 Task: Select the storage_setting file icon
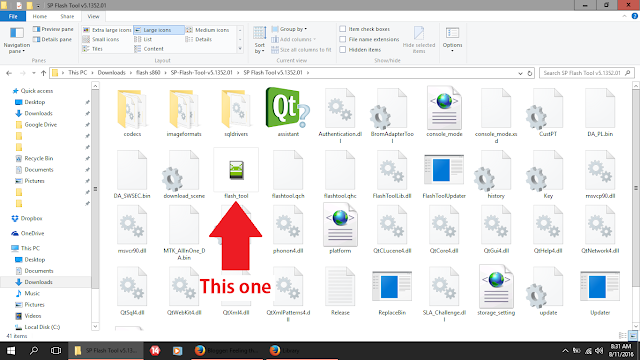click(x=496, y=287)
